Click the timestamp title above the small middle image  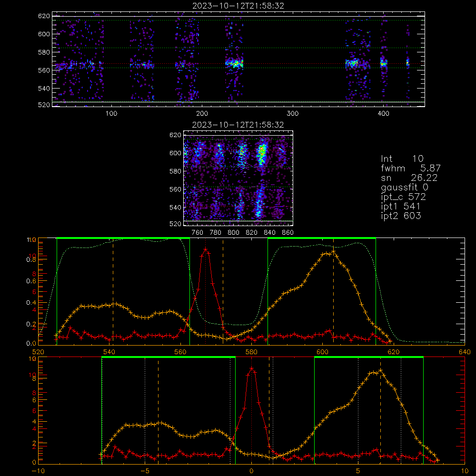[238, 125]
